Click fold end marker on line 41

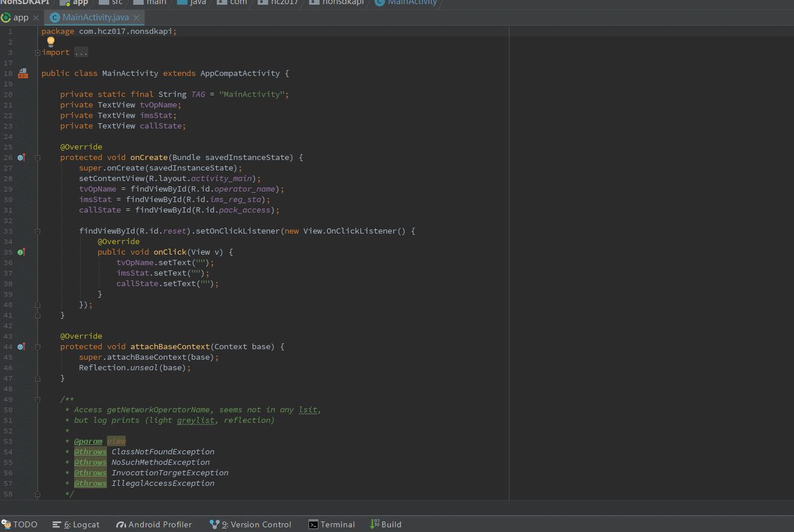(37, 315)
